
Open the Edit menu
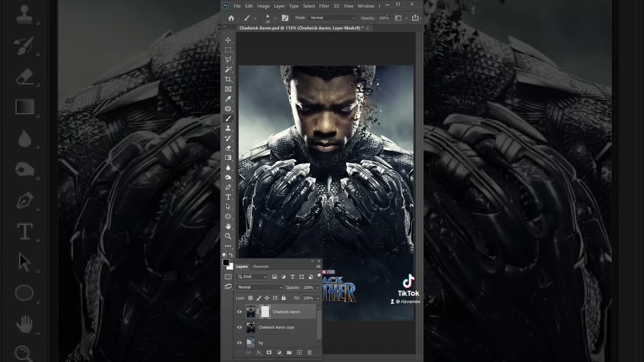tap(249, 6)
